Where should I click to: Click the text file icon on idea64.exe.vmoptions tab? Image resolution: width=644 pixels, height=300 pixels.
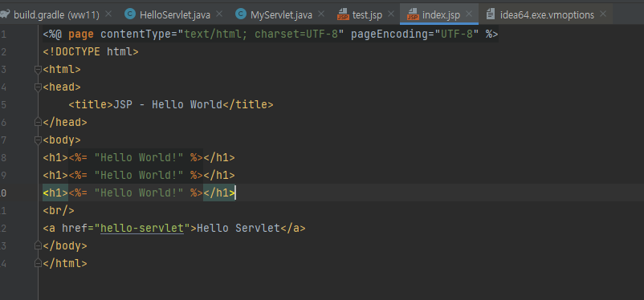click(x=490, y=14)
